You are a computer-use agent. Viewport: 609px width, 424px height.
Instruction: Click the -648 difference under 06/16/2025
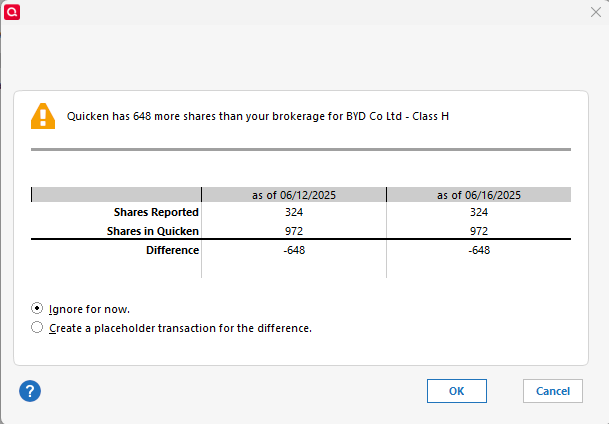click(x=479, y=250)
